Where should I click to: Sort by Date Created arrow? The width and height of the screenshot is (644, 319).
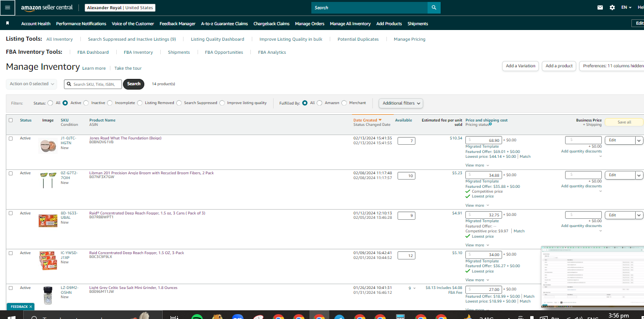(380, 120)
